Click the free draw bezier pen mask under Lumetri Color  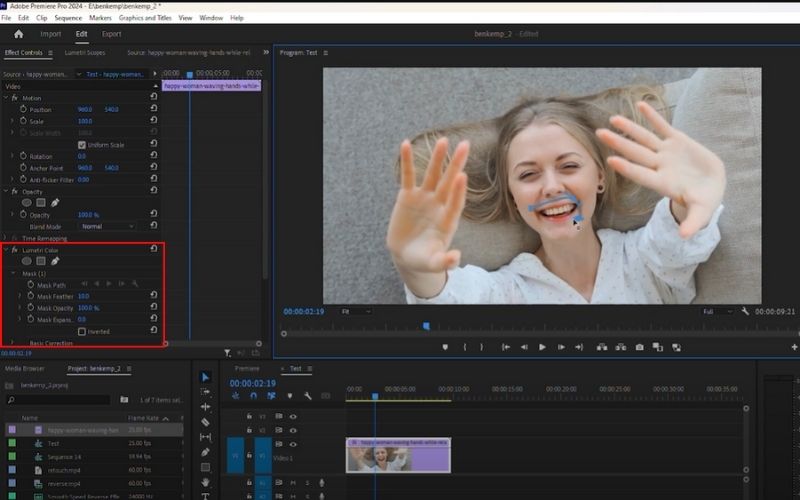(55, 261)
